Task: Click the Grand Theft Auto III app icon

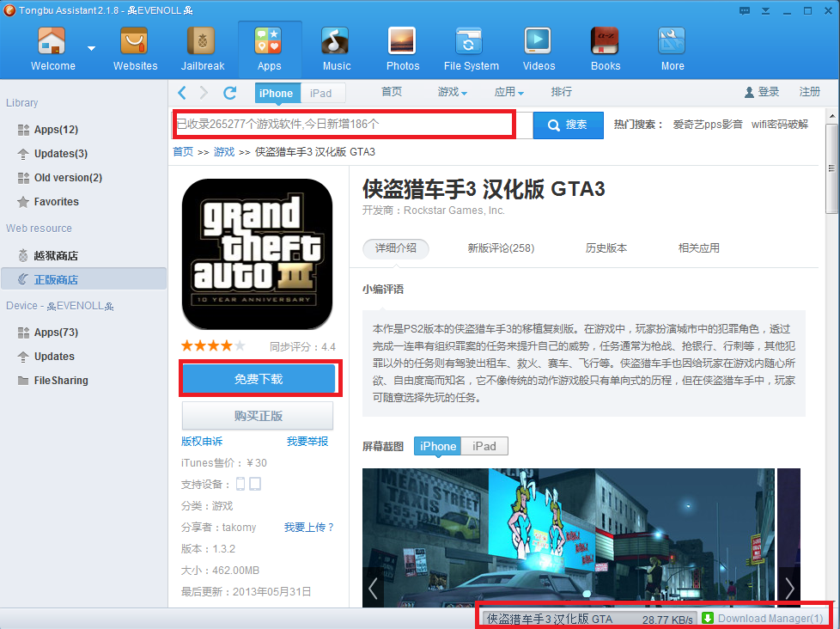Action: coord(258,254)
